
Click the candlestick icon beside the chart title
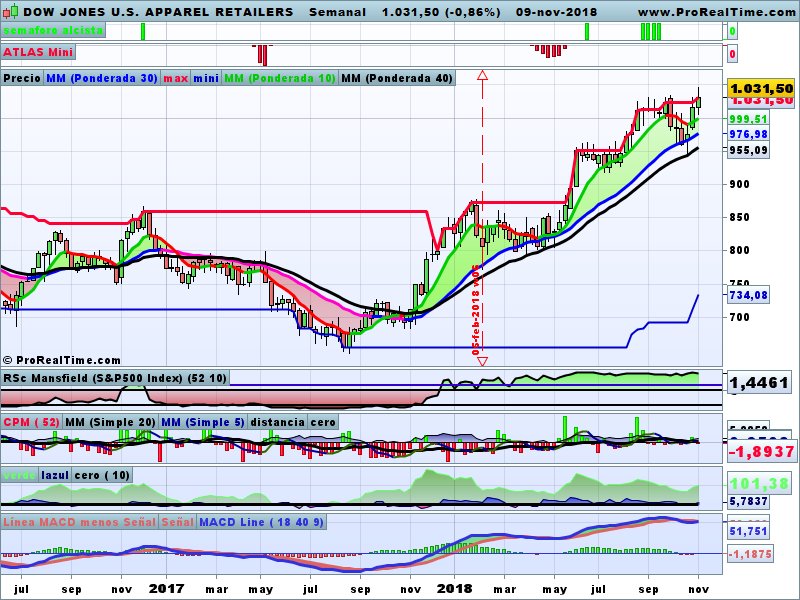11,11
